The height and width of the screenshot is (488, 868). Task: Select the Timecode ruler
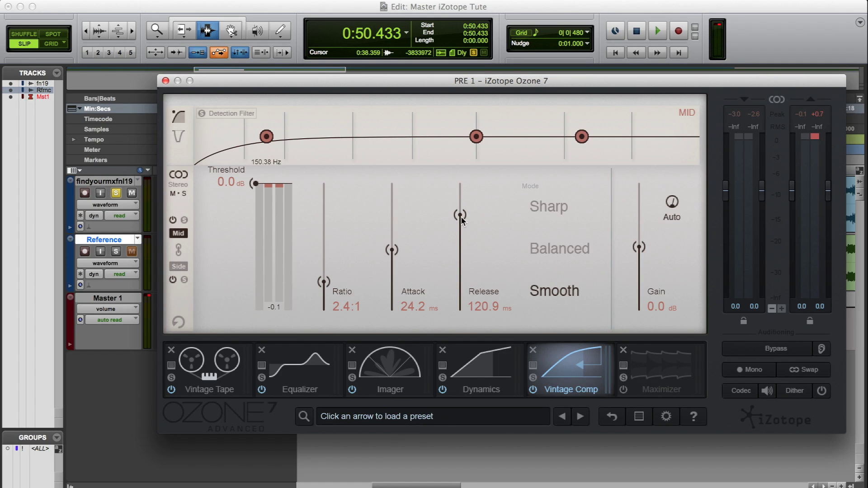[98, 119]
